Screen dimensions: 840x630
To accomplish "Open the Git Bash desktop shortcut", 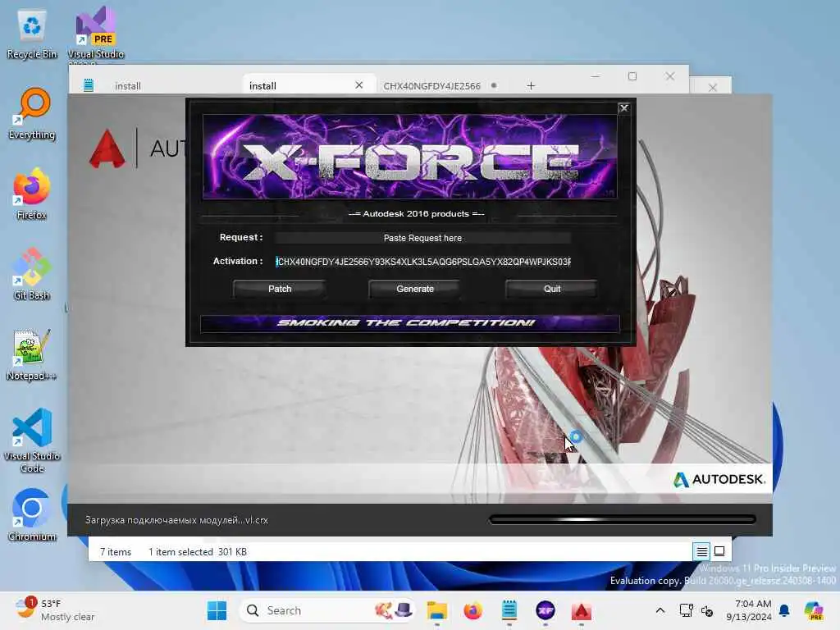I will point(32,274).
